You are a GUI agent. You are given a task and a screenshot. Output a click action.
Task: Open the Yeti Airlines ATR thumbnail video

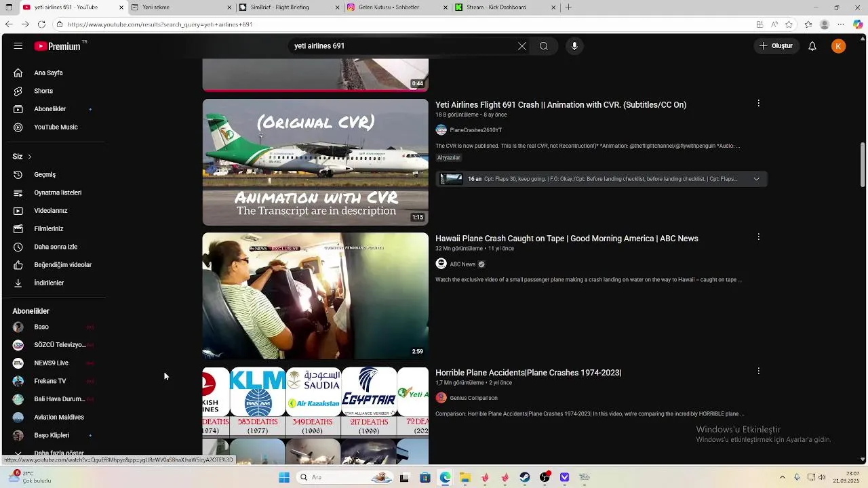pos(315,162)
